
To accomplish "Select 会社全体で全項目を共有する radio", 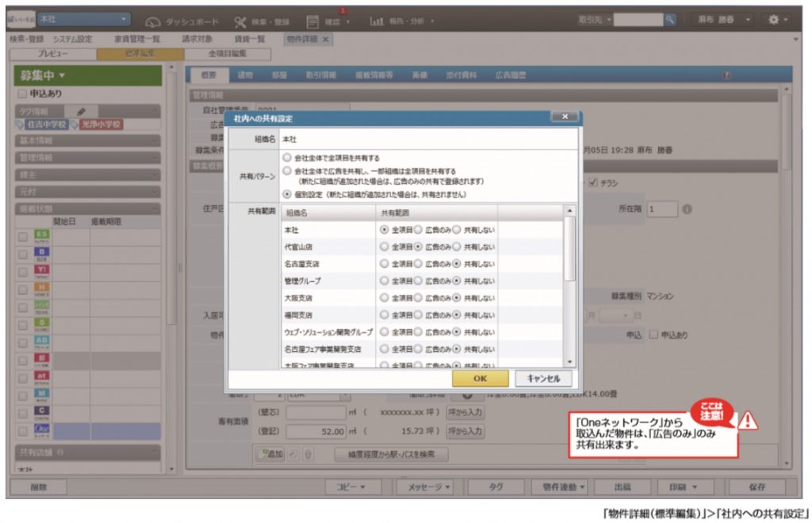I will click(287, 157).
